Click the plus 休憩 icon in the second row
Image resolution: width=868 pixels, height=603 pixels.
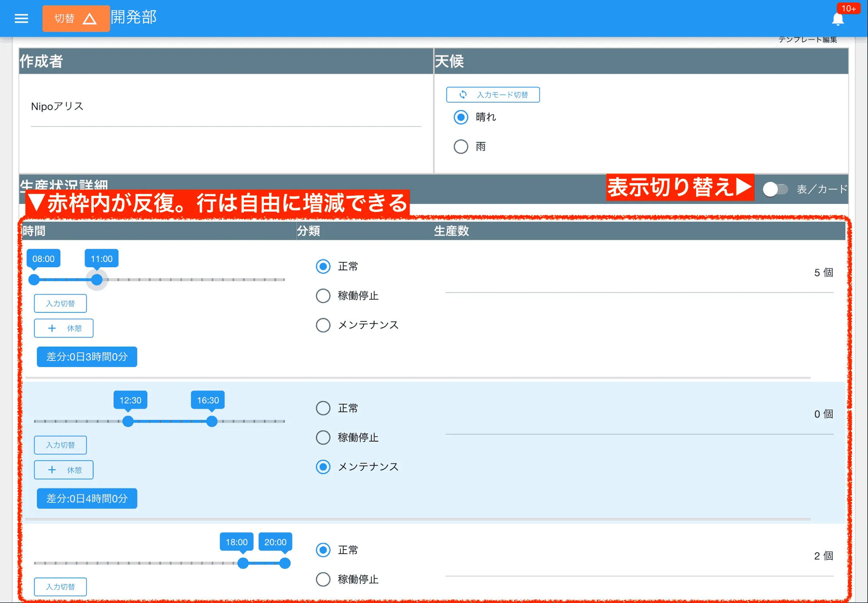(52, 469)
